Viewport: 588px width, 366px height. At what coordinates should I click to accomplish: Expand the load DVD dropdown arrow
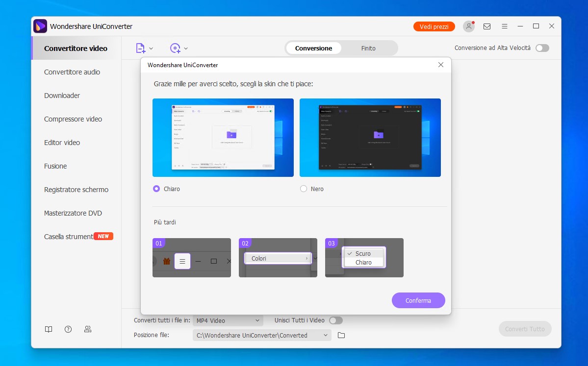[x=186, y=49]
